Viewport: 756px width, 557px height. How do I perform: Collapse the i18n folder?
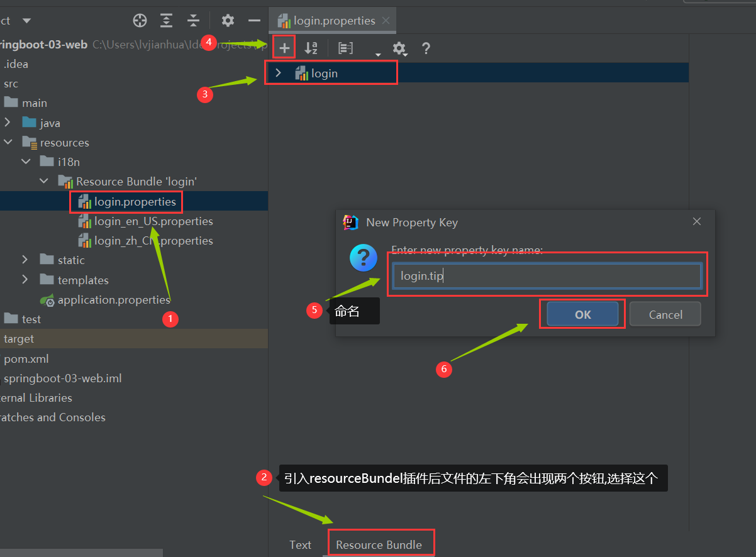[26, 162]
